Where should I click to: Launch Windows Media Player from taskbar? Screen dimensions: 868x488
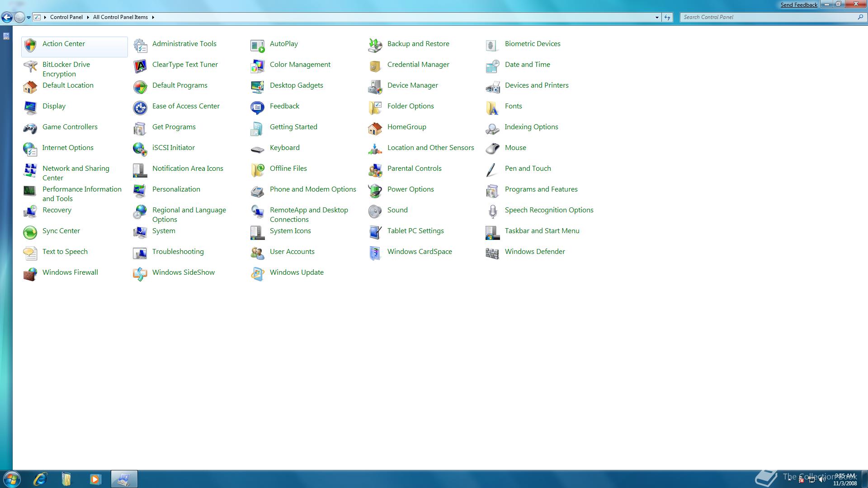pos(95,479)
